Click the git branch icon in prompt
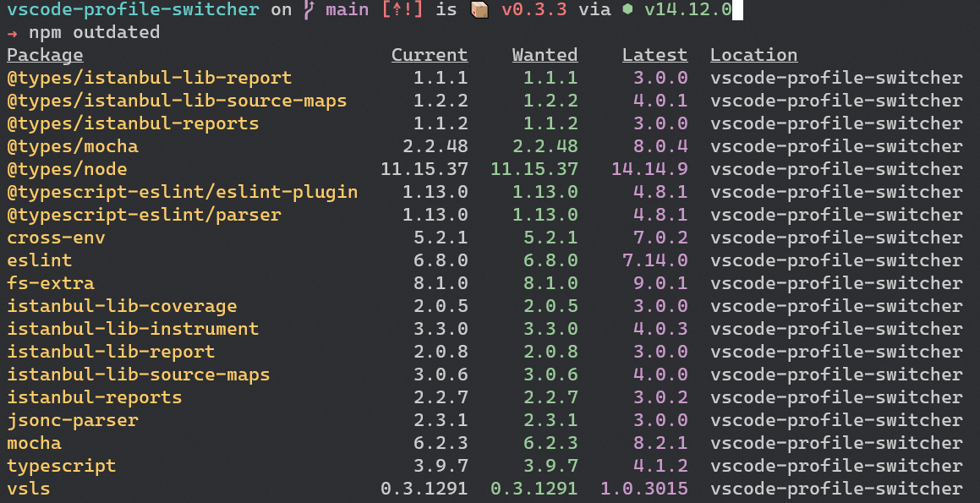The height and width of the screenshot is (503, 980). 308,10
